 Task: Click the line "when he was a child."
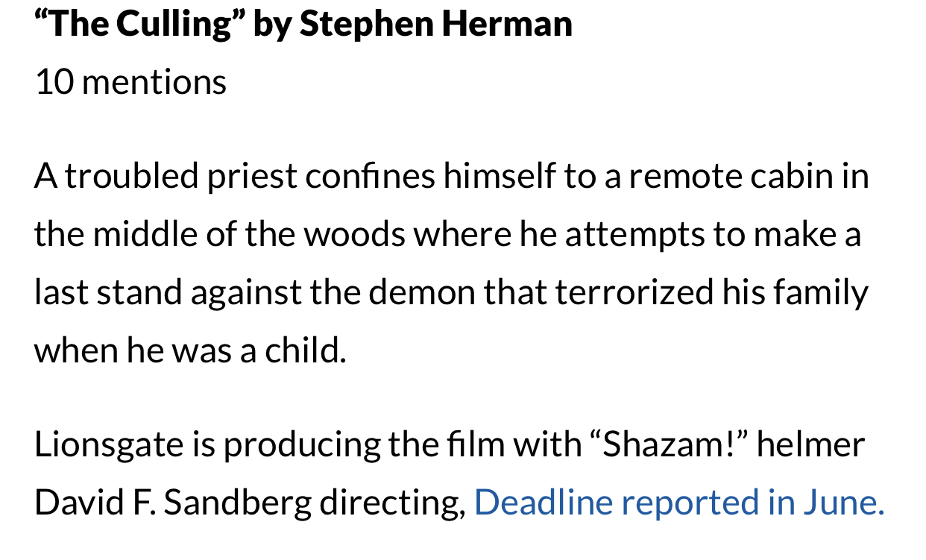[x=190, y=350]
